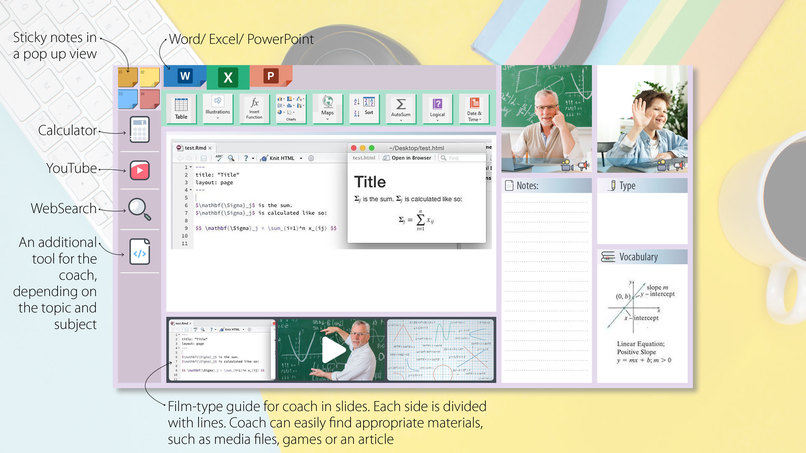Expand the Maps dropdown arrow
Viewport: 806px width, 453px height.
pos(327,119)
